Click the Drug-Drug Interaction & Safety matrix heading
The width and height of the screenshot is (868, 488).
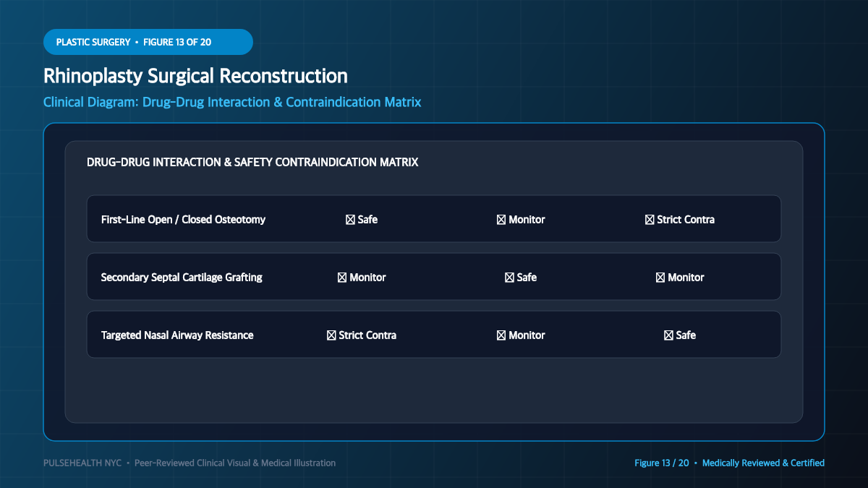(x=252, y=163)
